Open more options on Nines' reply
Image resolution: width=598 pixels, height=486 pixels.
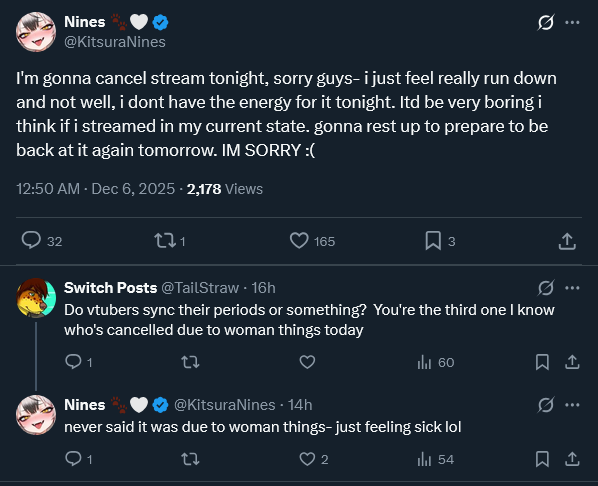(x=572, y=405)
